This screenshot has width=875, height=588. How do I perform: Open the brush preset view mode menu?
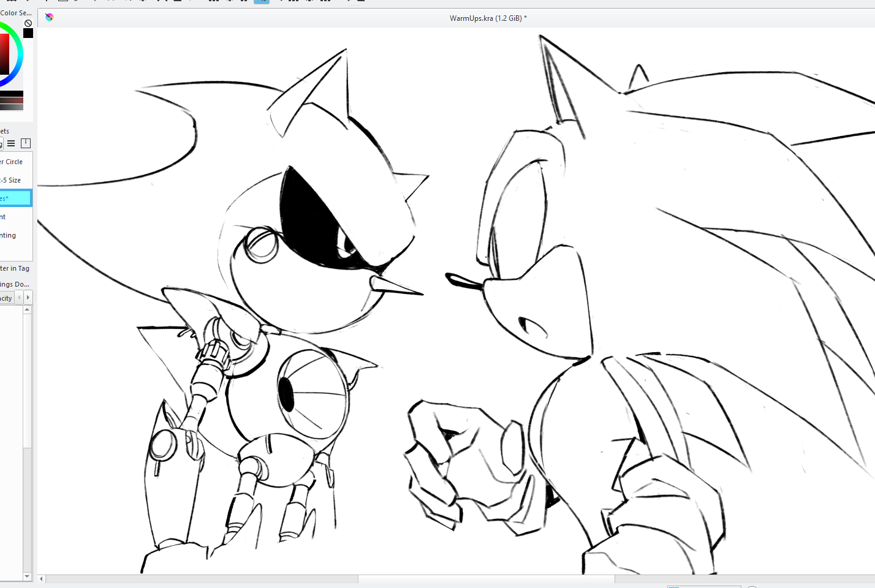tap(11, 143)
